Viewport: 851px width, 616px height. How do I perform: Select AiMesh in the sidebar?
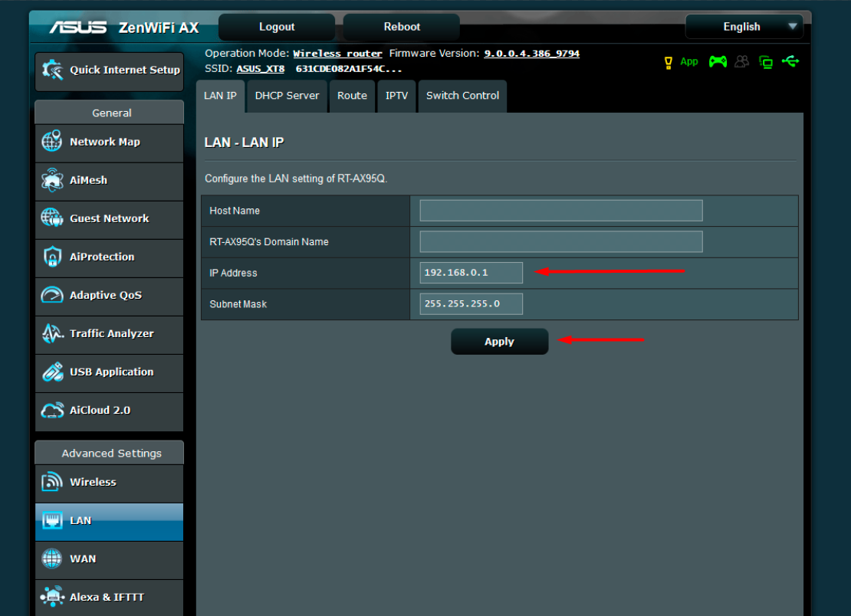87,180
